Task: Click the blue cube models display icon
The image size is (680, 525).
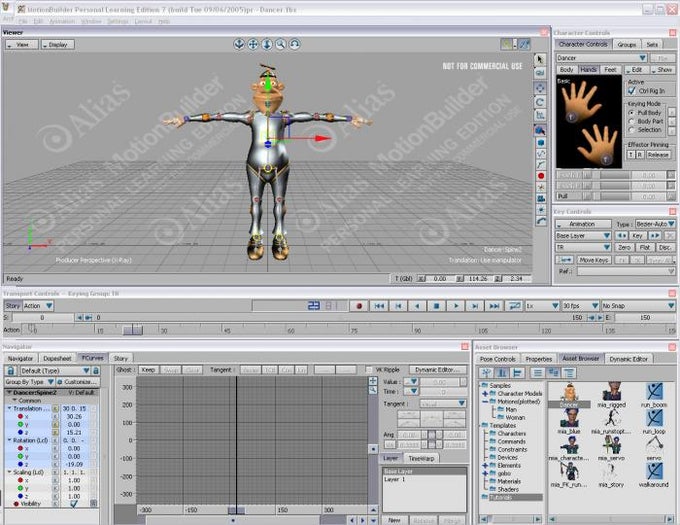Action: 541,143
